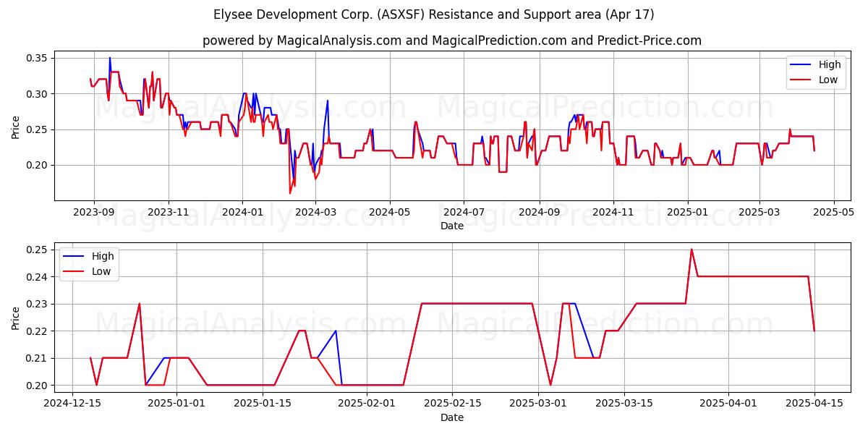Click the 2025-02-15 tick label on the bottom chart
Screen dimensions: 868x434
[452, 404]
